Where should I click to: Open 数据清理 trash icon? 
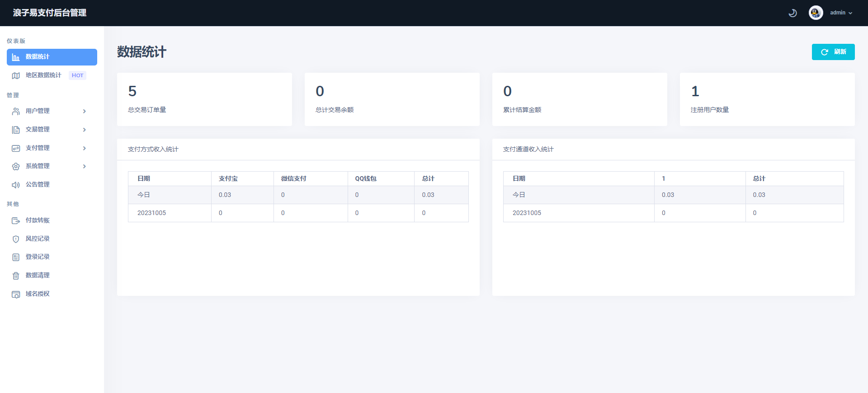pos(16,276)
